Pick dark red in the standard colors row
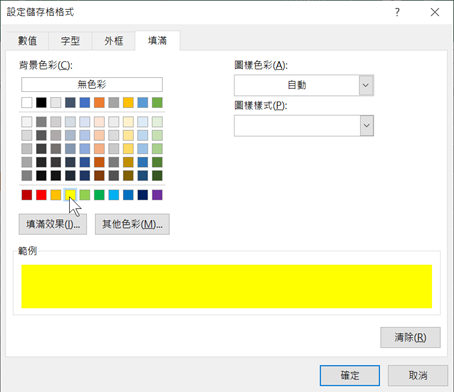Image resolution: width=454 pixels, height=392 pixels. coord(27,195)
